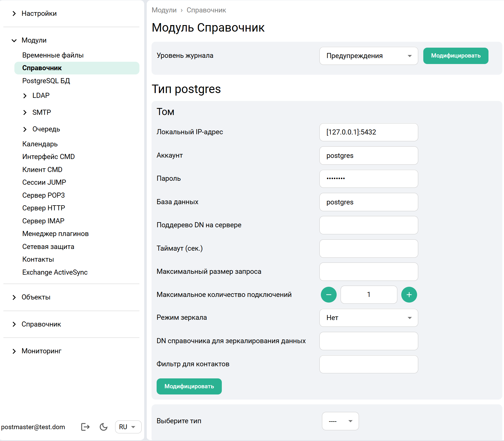Image resolution: width=504 pixels, height=441 pixels.
Task: Click Модифицировать button below Фильтр для контактов
Action: pos(189,386)
